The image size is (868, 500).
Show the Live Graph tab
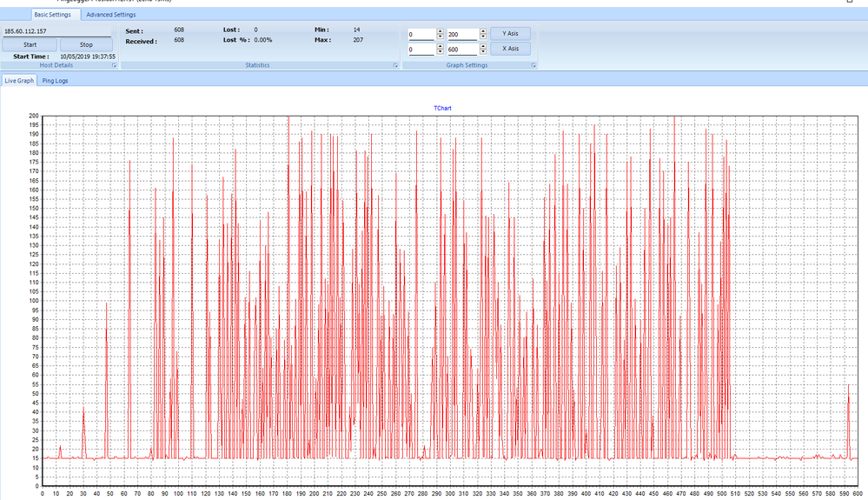pyautogui.click(x=19, y=81)
